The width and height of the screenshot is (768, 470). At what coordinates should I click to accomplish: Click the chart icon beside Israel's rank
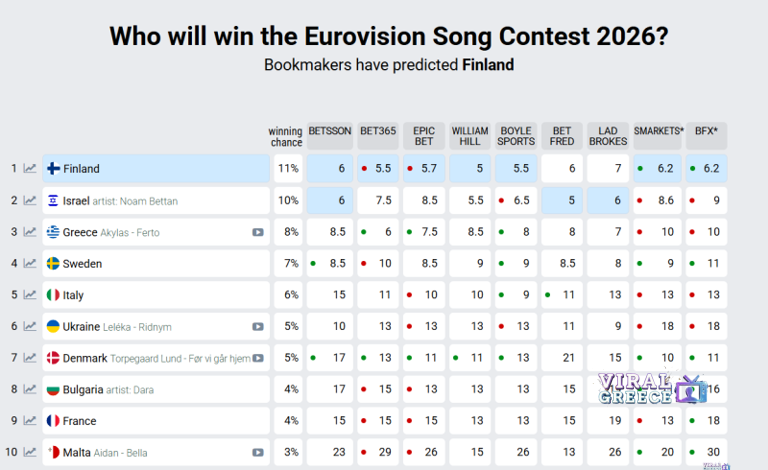[x=30, y=201]
